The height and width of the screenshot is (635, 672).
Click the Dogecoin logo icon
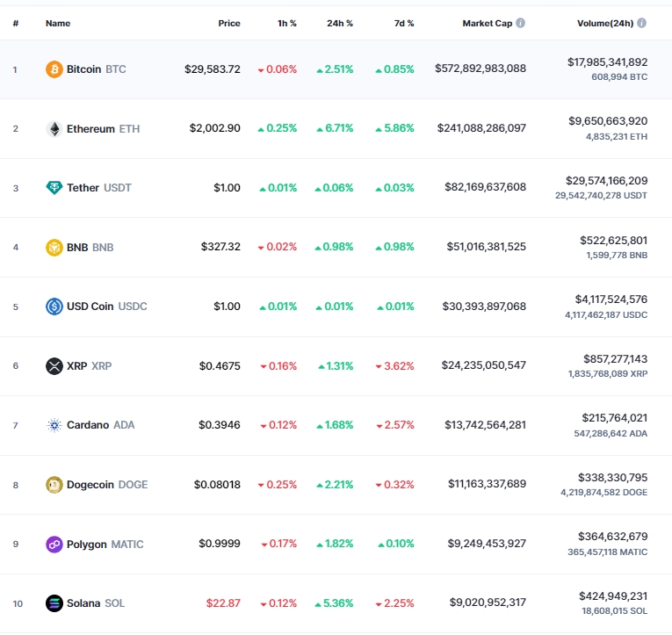[x=54, y=485]
